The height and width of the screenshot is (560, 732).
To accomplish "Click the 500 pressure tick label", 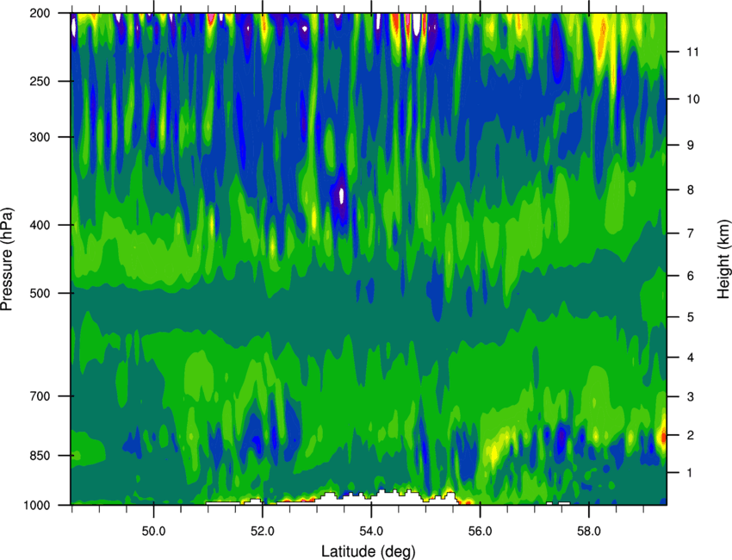I will pos(41,293).
